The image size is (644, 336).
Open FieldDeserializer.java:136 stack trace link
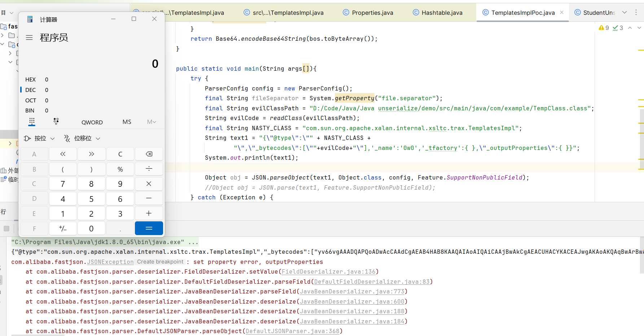click(x=328, y=271)
